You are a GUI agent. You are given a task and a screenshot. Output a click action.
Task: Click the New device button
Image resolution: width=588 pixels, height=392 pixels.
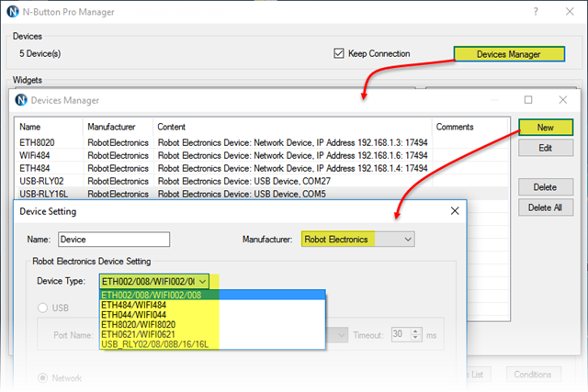546,128
